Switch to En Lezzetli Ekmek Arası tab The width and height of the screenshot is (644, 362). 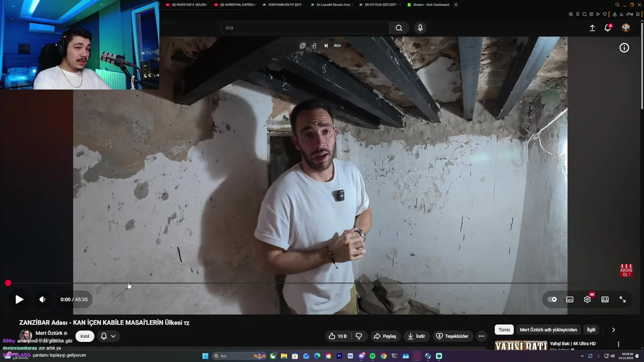pyautogui.click(x=331, y=5)
